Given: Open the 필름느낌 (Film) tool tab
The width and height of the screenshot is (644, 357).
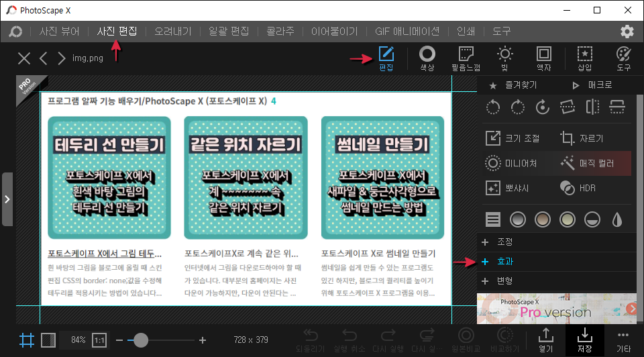Looking at the screenshot, I should (x=466, y=59).
